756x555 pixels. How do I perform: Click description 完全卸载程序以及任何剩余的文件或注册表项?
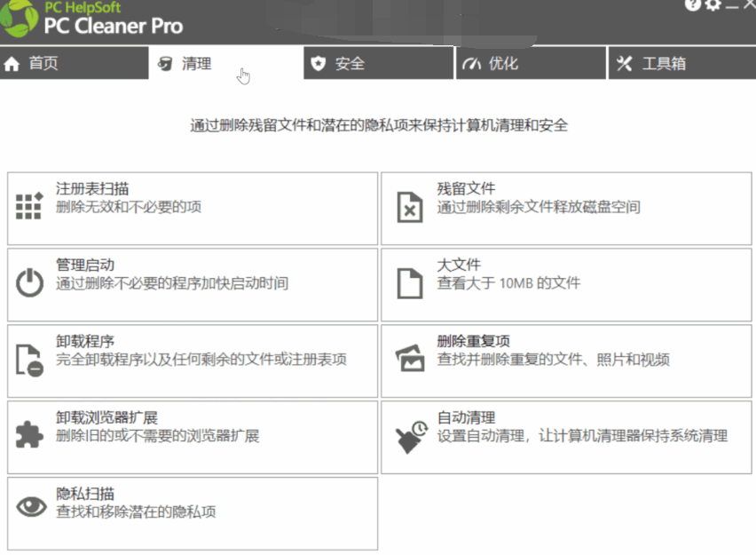tap(201, 359)
